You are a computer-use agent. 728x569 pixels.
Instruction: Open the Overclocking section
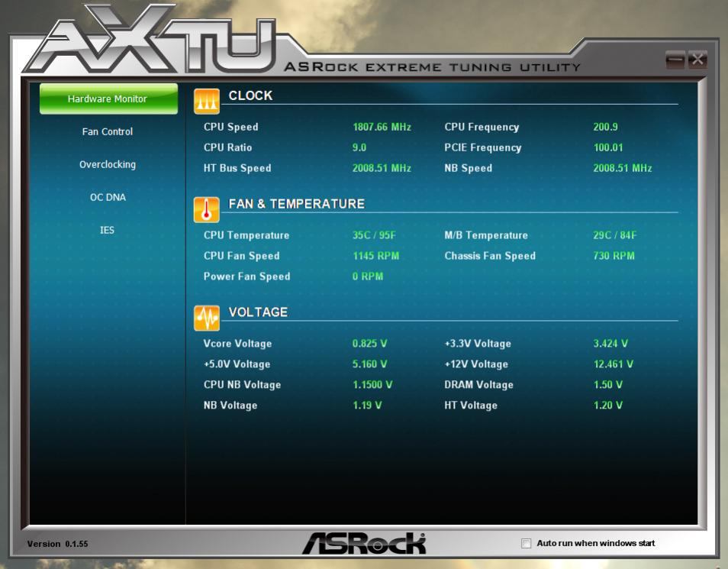(x=108, y=164)
